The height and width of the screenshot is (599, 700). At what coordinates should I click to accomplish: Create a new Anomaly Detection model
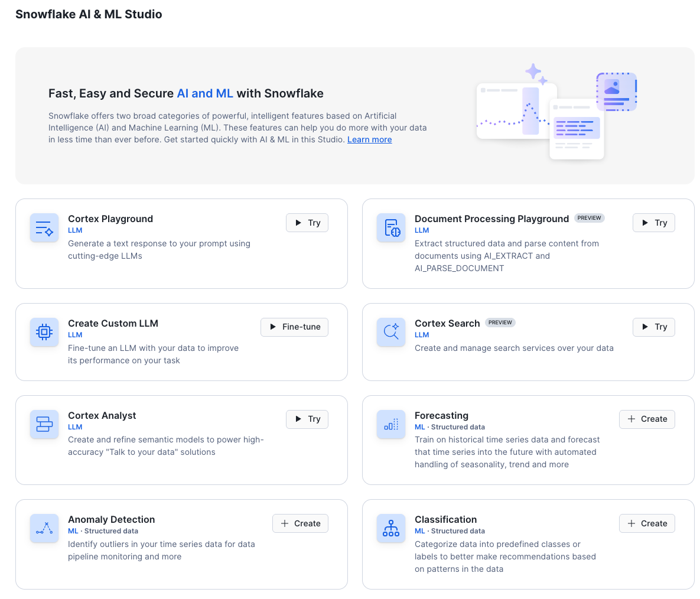click(x=300, y=523)
